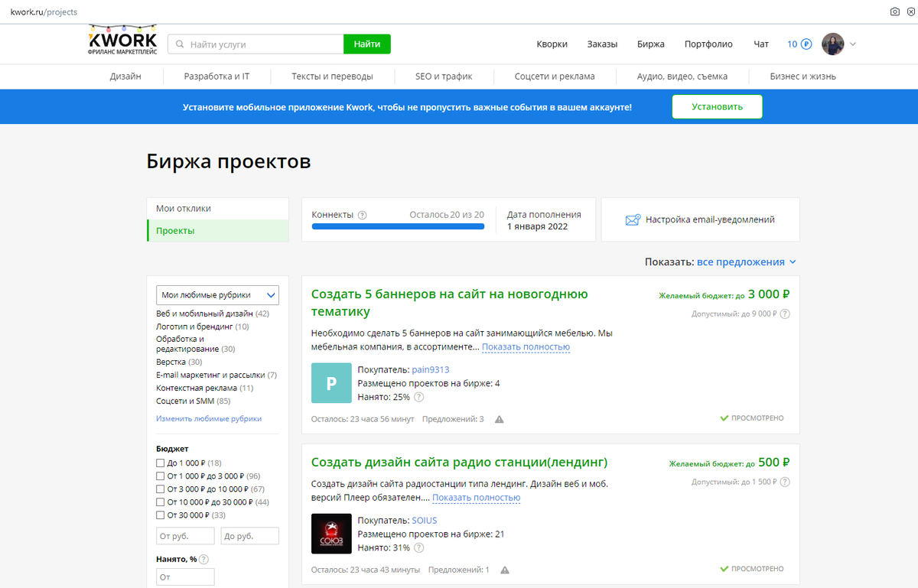Click warning triangle on banners project
Image resolution: width=918 pixels, height=588 pixels.
(500, 419)
